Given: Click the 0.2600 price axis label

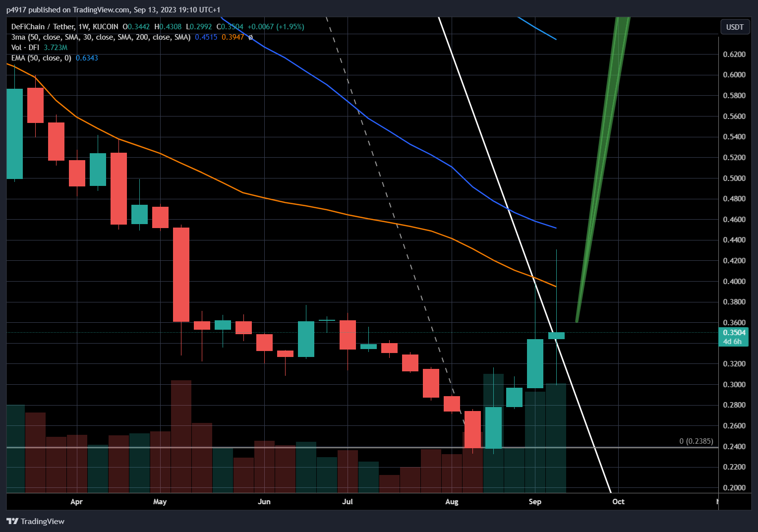Looking at the screenshot, I should tap(734, 426).
